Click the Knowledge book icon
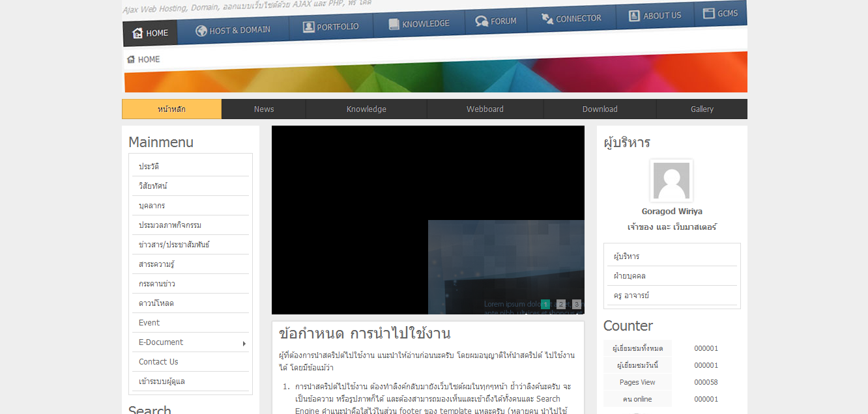The image size is (868, 414). [x=394, y=24]
